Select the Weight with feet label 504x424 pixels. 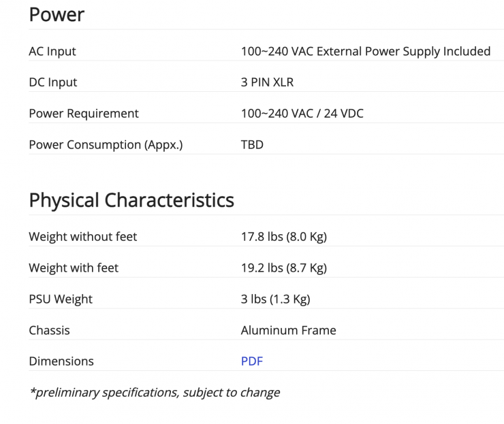(74, 268)
